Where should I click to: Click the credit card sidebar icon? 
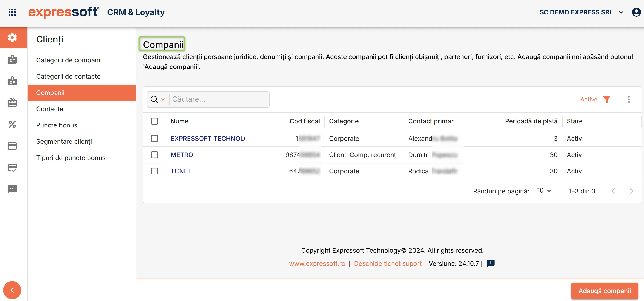12,146
